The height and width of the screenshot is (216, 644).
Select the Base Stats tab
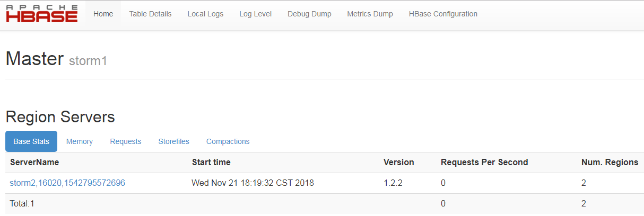point(31,141)
